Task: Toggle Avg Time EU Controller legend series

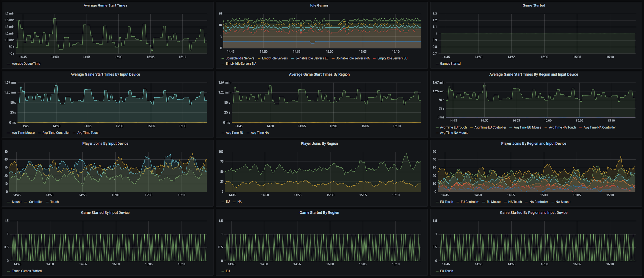Action: (x=490, y=127)
